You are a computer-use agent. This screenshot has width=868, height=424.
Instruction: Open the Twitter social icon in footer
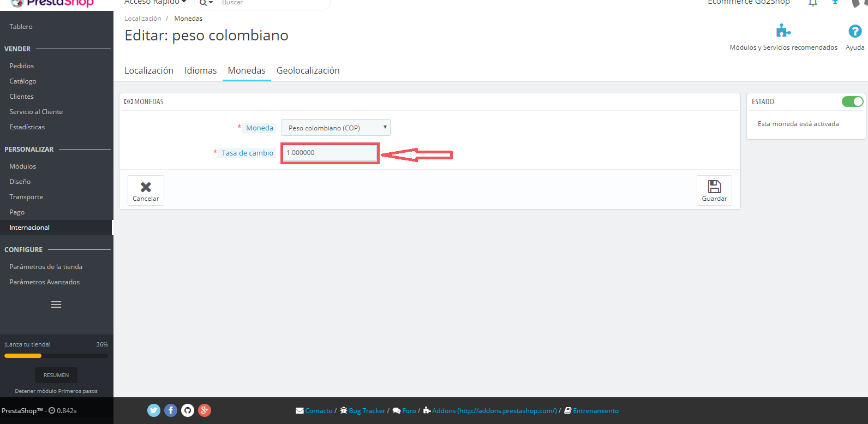pyautogui.click(x=154, y=410)
